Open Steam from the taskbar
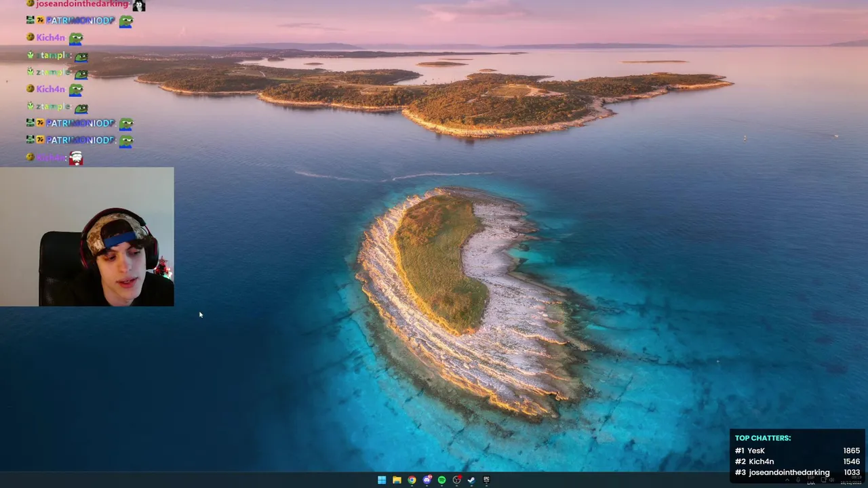Screen dimensions: 868x488 471,480
